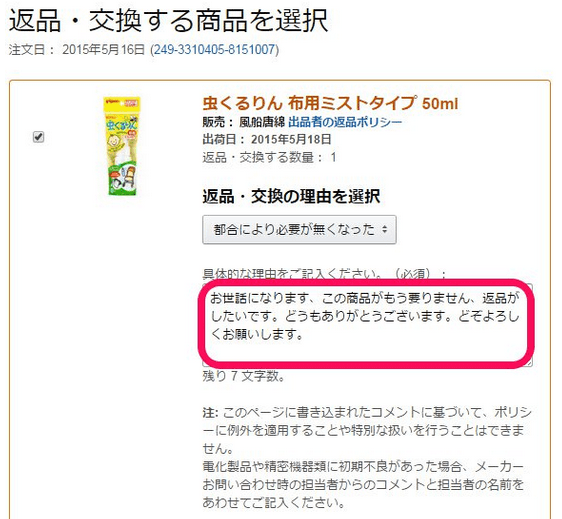Click the up-down arrows on reason dropdown

385,229
